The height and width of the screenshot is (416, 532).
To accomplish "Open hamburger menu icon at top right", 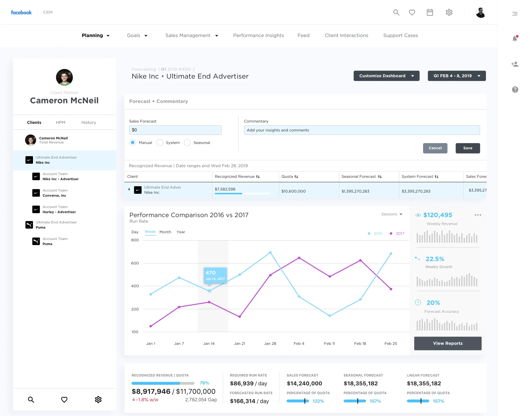I will click(515, 14).
